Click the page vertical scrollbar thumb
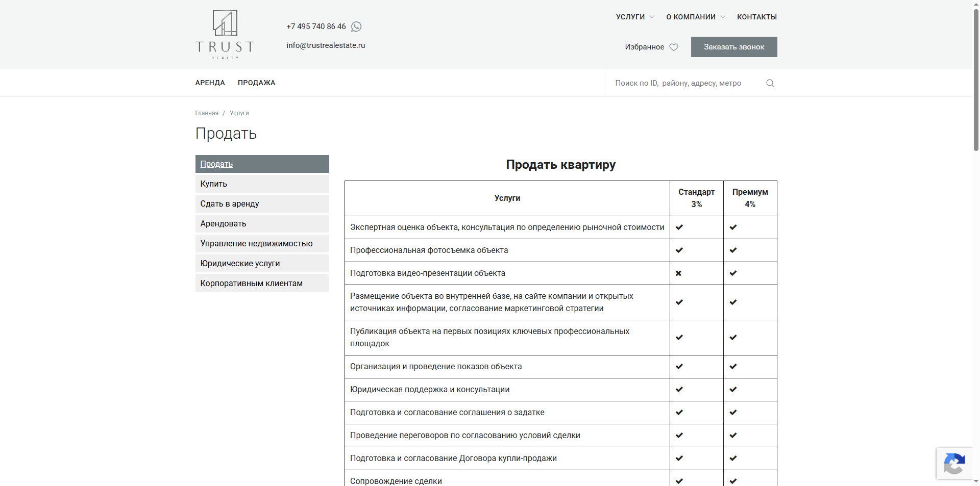Image resolution: width=980 pixels, height=486 pixels. coord(976,79)
